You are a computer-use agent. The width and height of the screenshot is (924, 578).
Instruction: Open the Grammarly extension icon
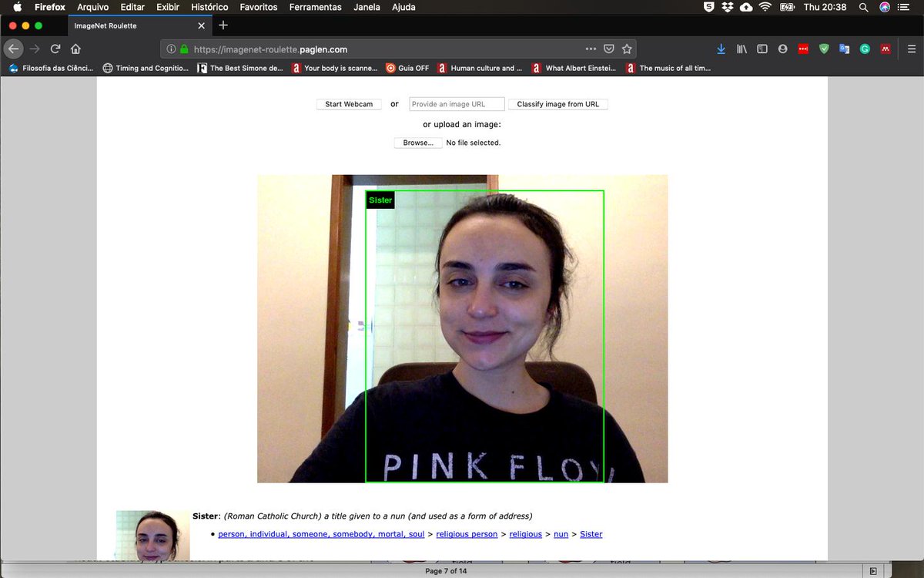coord(865,49)
